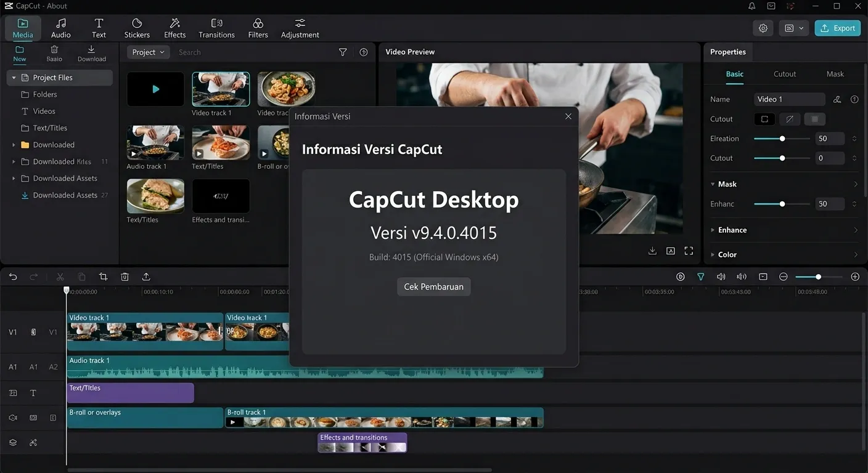Viewport: 868px width, 473px height.
Task: Open the Project dropdown
Action: coord(149,52)
